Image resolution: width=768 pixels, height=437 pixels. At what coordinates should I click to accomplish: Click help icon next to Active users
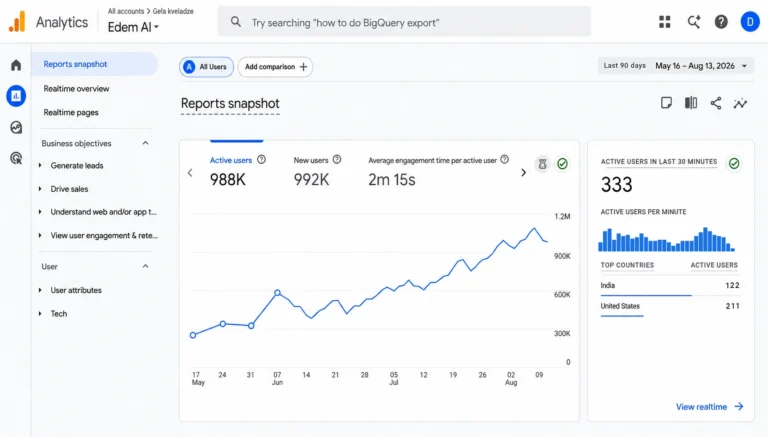pos(262,160)
